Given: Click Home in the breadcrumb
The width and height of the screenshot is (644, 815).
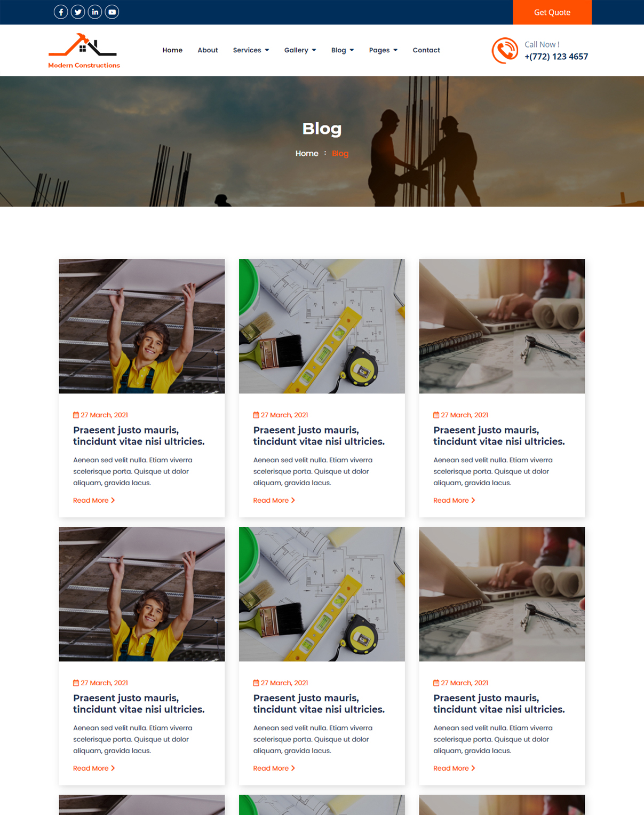Looking at the screenshot, I should click(x=307, y=153).
